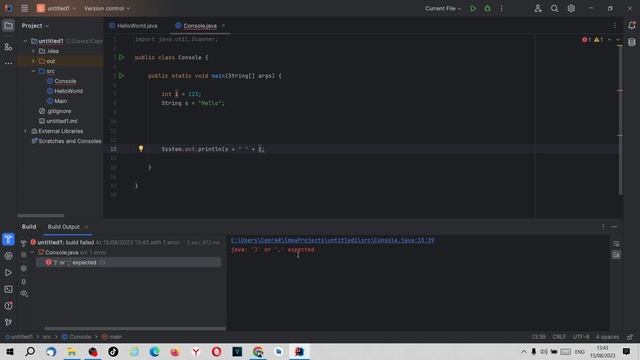Open Build panel options menu

(x=603, y=227)
